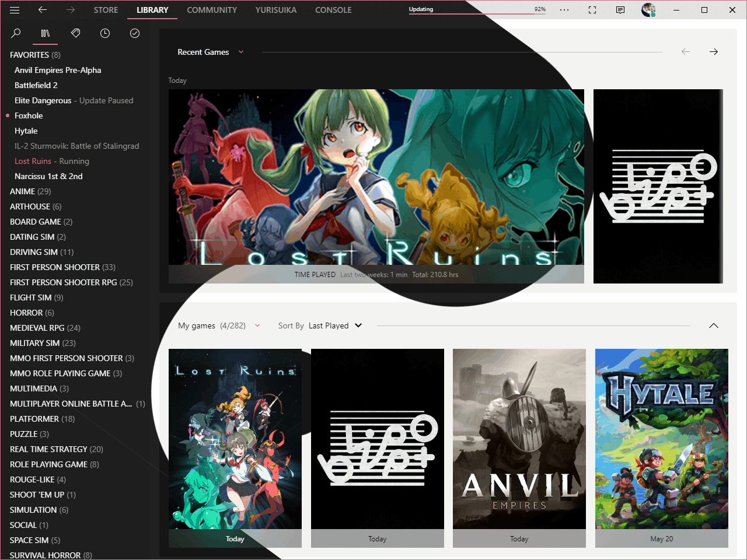747x560 pixels.
Task: Expand the REAL TIME STRATEGY category
Action: coord(57,449)
